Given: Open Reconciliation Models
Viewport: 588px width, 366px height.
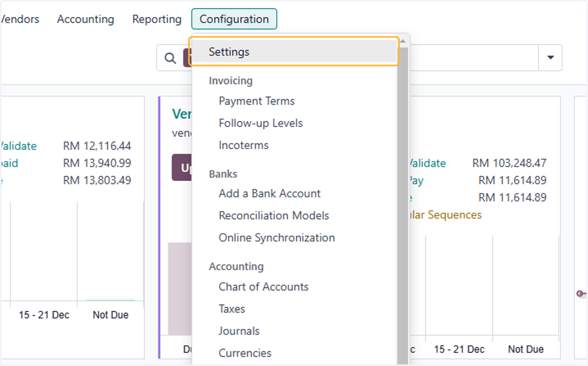Looking at the screenshot, I should (x=274, y=215).
